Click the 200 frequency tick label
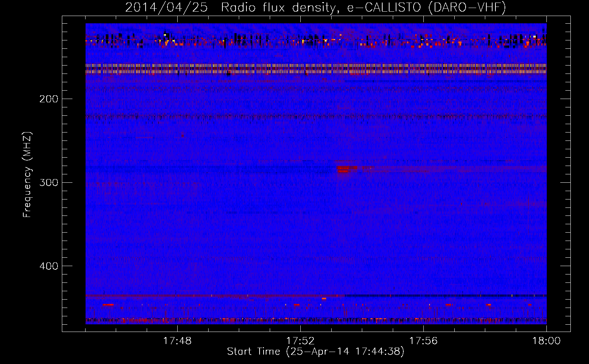Viewport: 589px width, 364px height. tap(48, 99)
